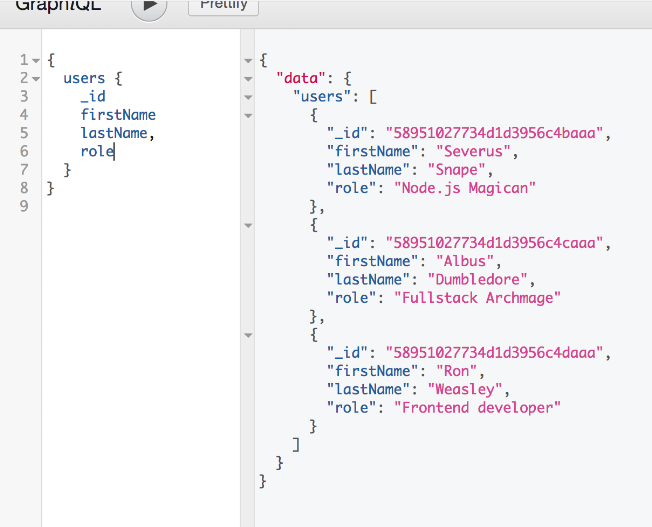The width and height of the screenshot is (652, 527).
Task: Collapse the query root brace on line 1
Action: (36, 60)
